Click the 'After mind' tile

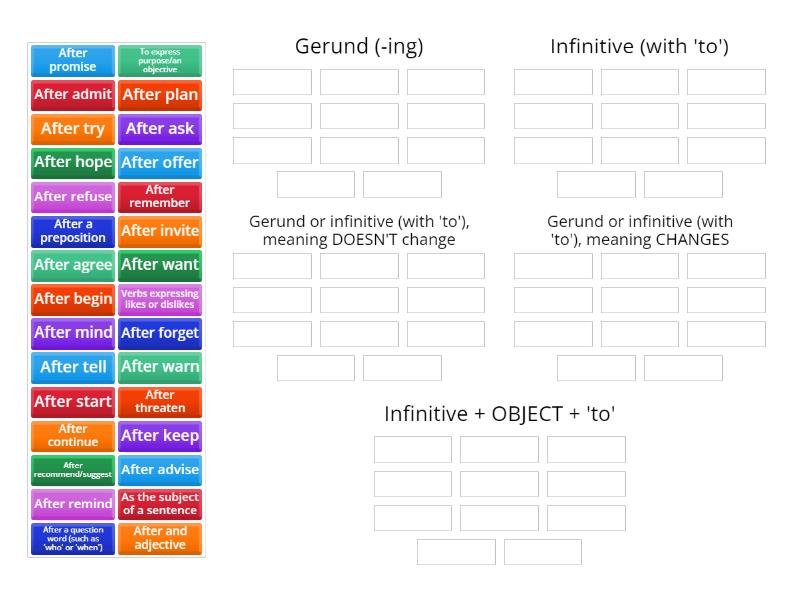coord(72,333)
